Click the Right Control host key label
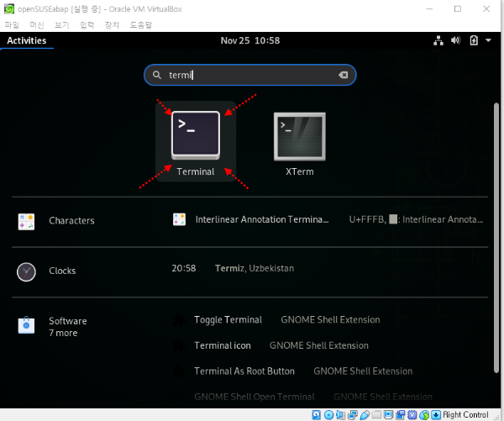 pyautogui.click(x=465, y=415)
